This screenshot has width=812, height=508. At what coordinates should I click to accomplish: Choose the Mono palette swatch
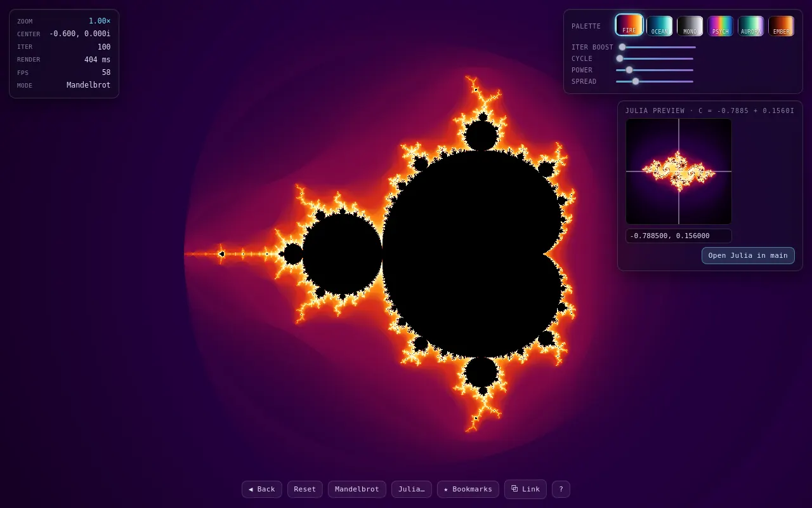coord(690,26)
